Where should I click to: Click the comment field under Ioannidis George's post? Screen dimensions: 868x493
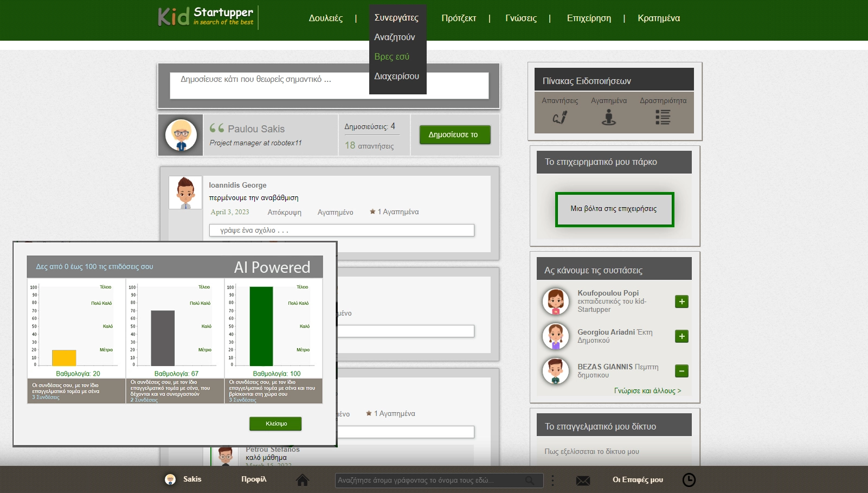pyautogui.click(x=342, y=231)
